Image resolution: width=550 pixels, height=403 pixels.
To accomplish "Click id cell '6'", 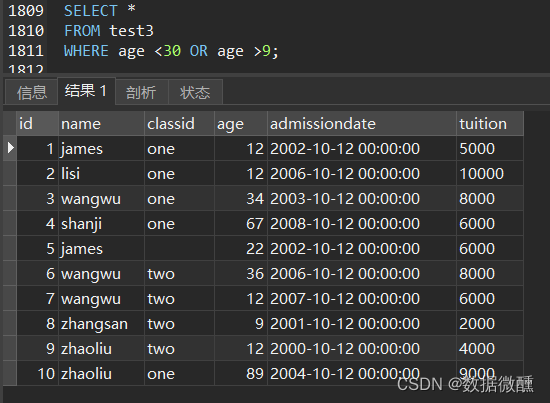I will click(x=37, y=274).
